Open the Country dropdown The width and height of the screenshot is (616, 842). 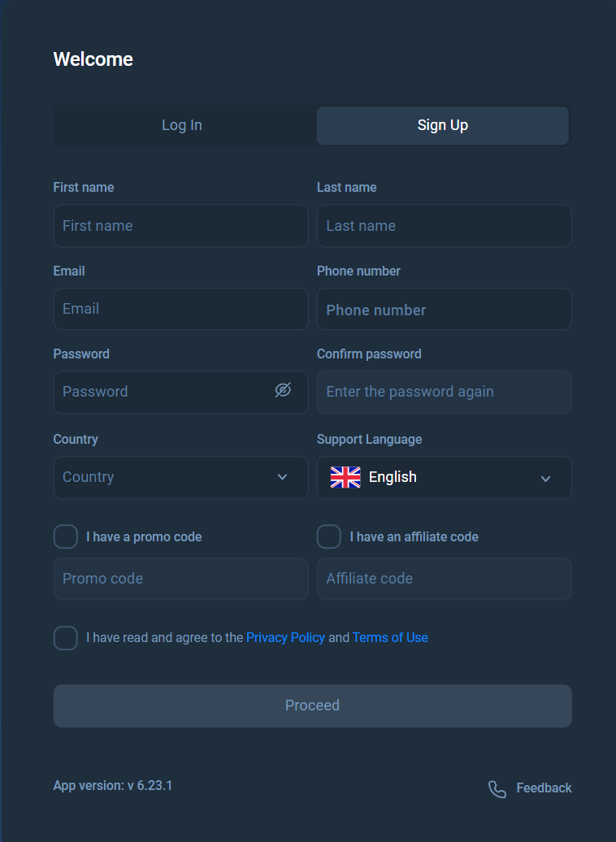(180, 477)
